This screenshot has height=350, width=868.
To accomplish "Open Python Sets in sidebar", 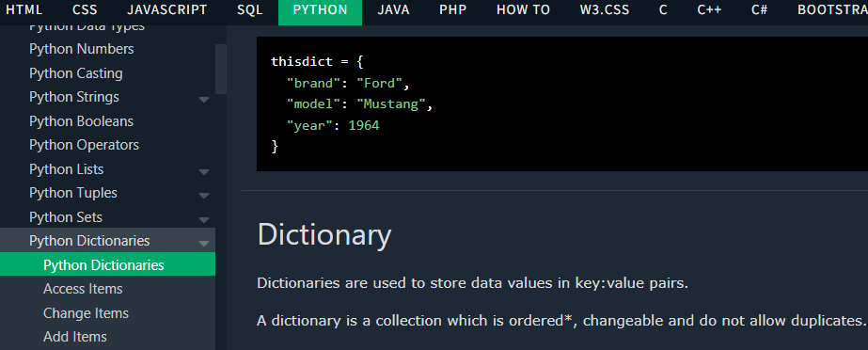I will click(x=65, y=217).
